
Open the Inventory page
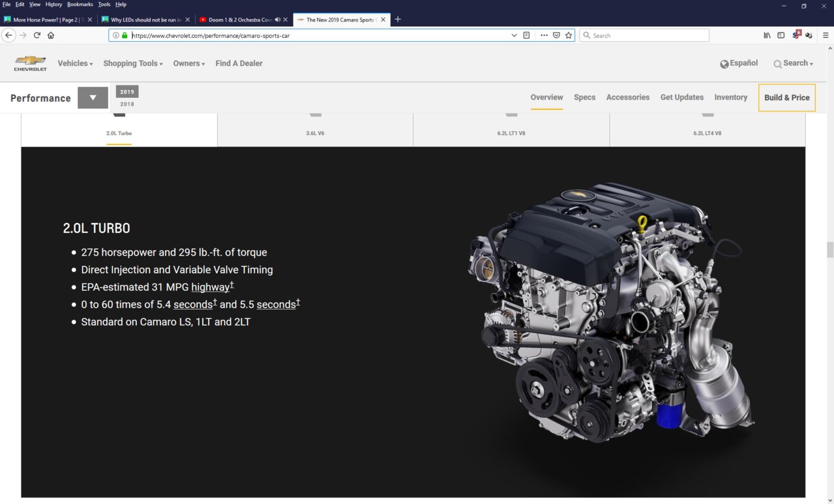pos(731,97)
